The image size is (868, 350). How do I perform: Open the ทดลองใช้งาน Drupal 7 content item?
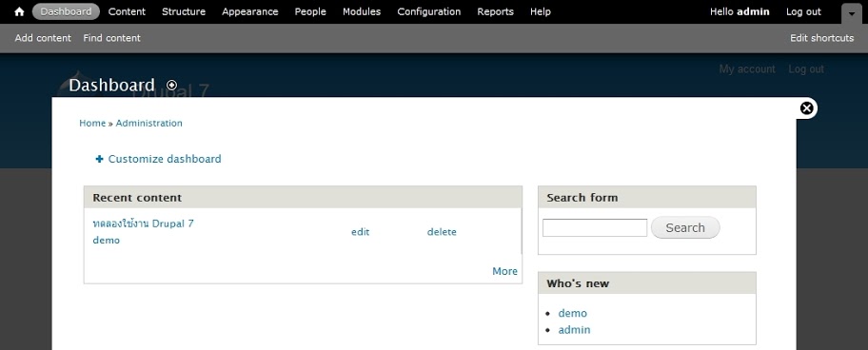[x=144, y=224]
